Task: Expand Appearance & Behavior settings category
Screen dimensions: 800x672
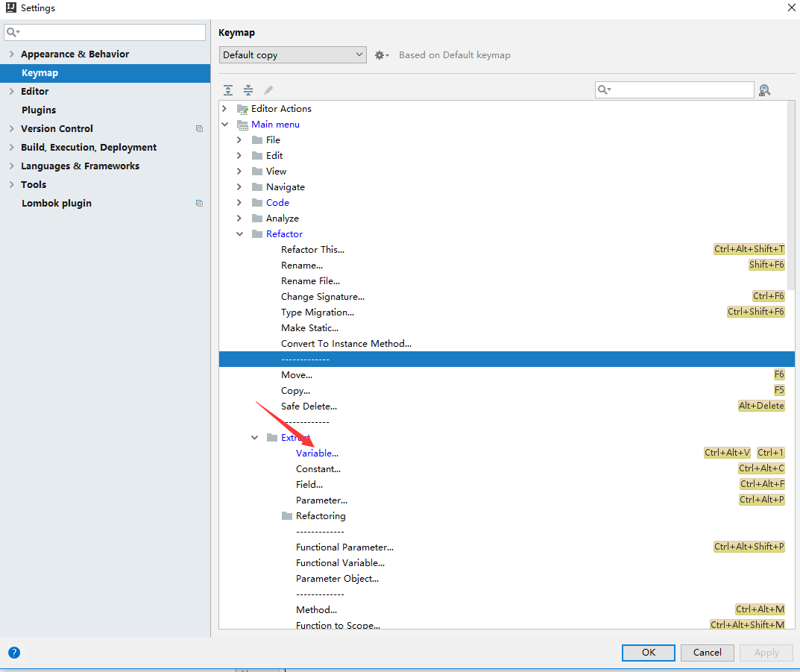Action: coord(11,54)
